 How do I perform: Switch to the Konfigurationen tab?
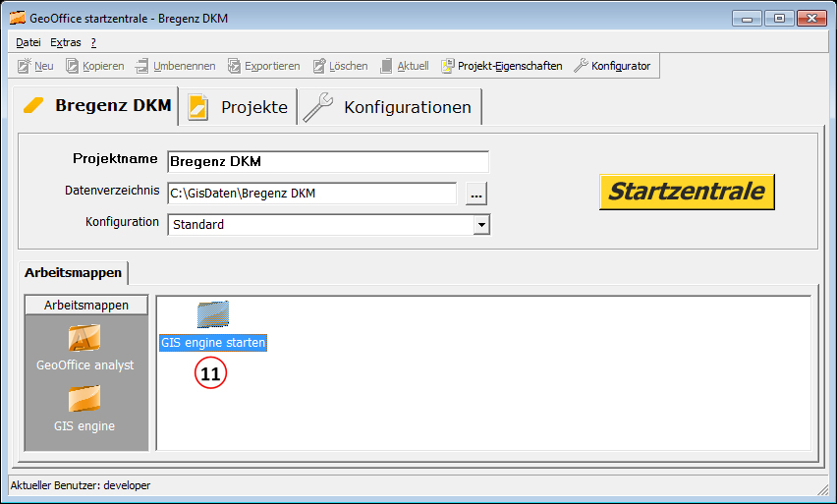(390, 107)
